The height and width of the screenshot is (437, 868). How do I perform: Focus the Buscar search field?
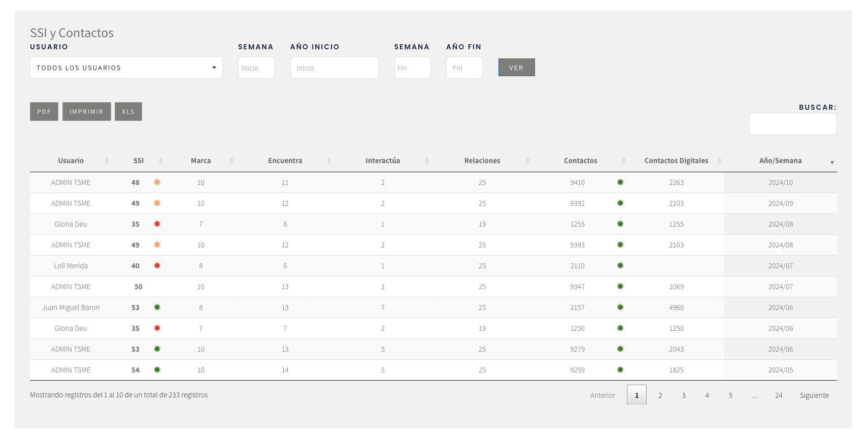[792, 124]
